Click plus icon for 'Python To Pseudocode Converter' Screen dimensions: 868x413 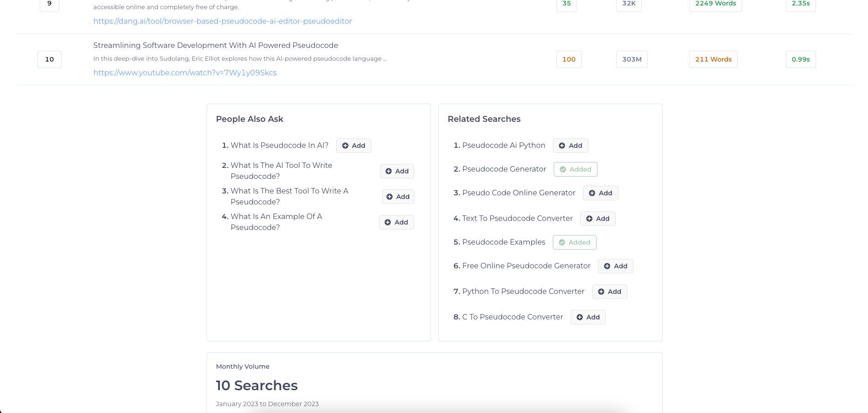pyautogui.click(x=601, y=292)
